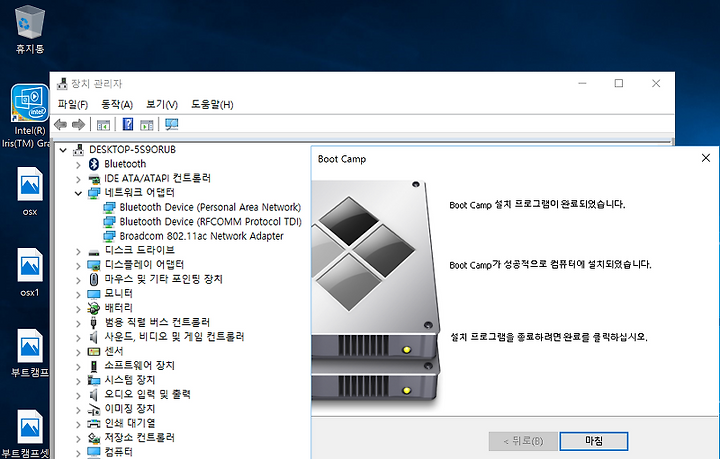The width and height of the screenshot is (720, 459).
Task: Click the 센서 sensor icon
Action: click(x=94, y=352)
